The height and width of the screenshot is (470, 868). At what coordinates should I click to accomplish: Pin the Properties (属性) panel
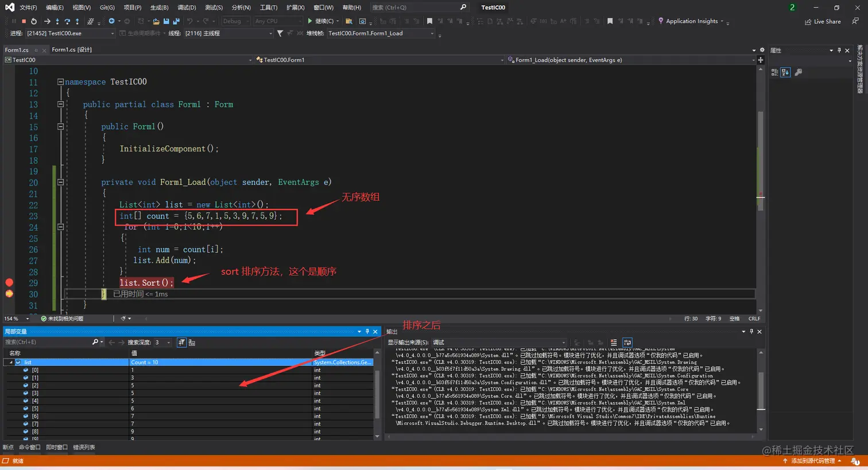click(839, 51)
